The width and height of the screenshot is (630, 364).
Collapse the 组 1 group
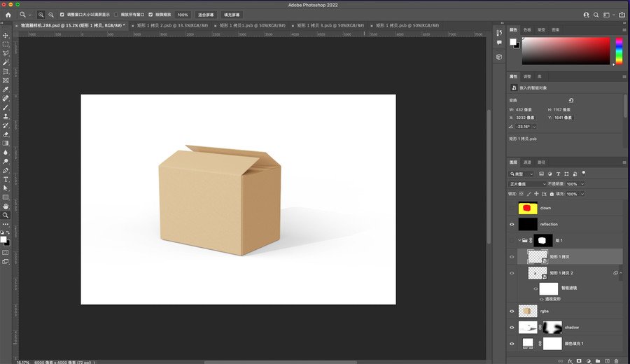pos(519,240)
